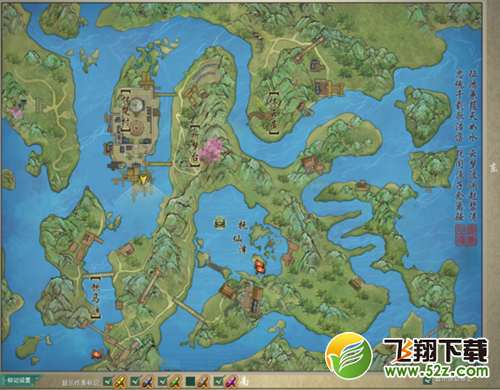
Task: Click the purple scroll marker icon
Action: [231, 382]
